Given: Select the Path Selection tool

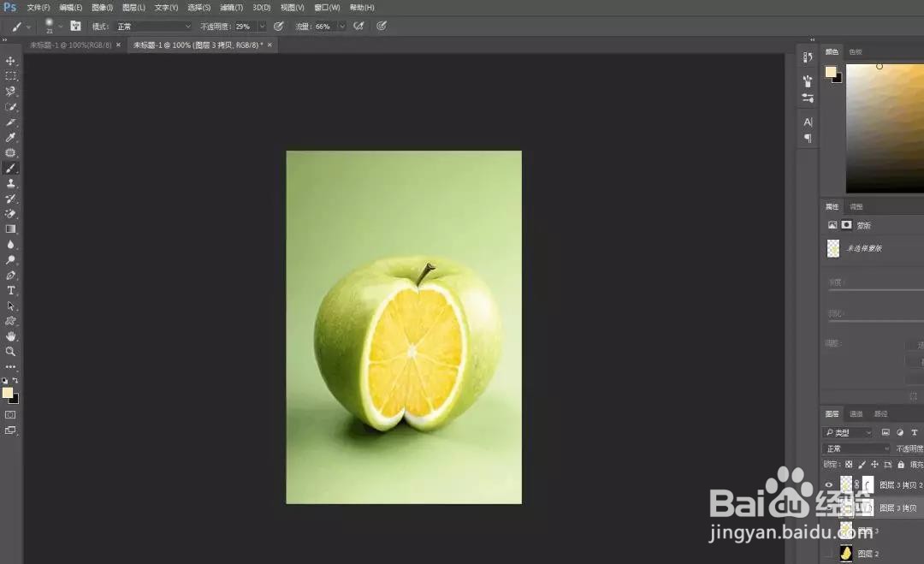Looking at the screenshot, I should (x=10, y=306).
